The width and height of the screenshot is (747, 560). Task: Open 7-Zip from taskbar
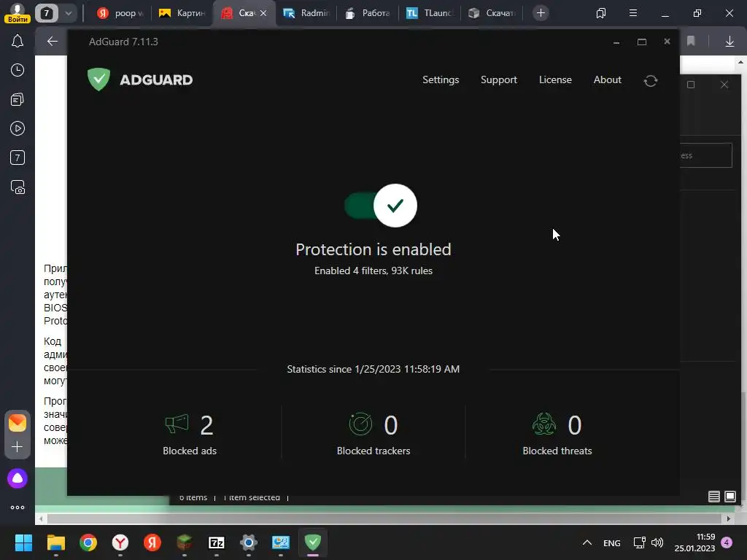point(216,542)
